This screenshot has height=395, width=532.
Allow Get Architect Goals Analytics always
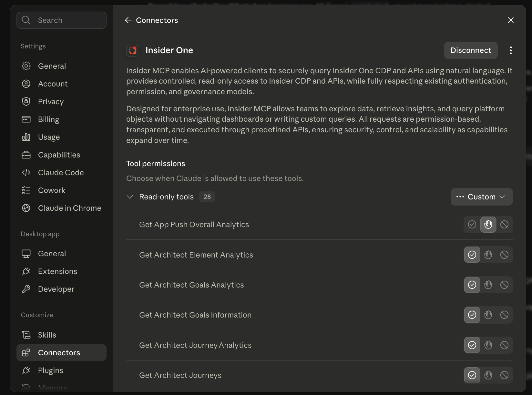[x=472, y=285]
